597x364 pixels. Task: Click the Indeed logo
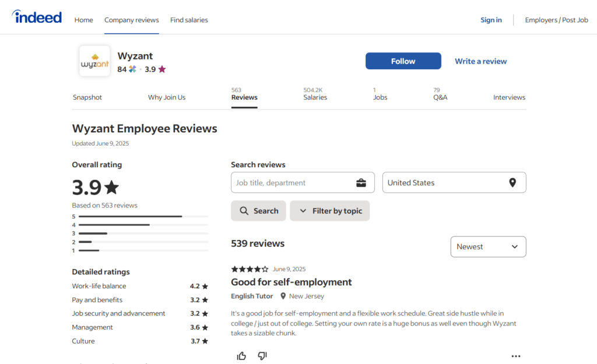click(37, 17)
